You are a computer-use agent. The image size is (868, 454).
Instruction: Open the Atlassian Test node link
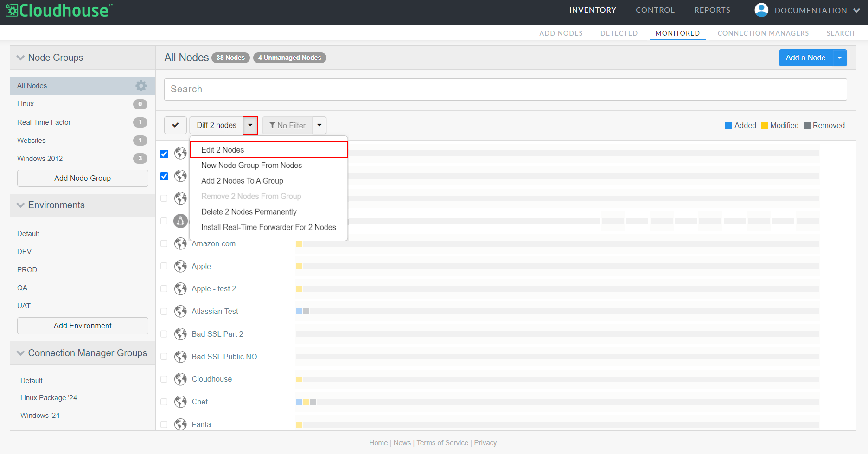click(215, 311)
